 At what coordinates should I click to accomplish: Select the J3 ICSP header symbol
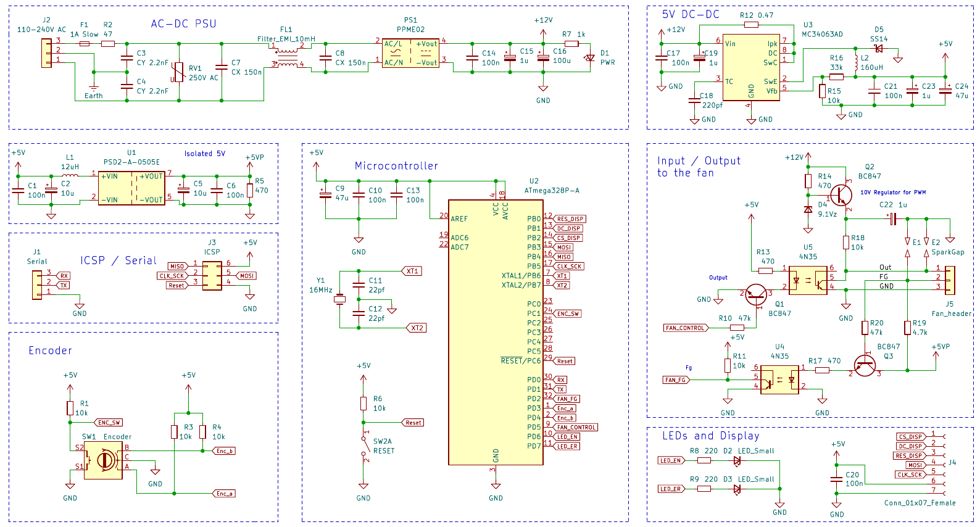point(212,275)
